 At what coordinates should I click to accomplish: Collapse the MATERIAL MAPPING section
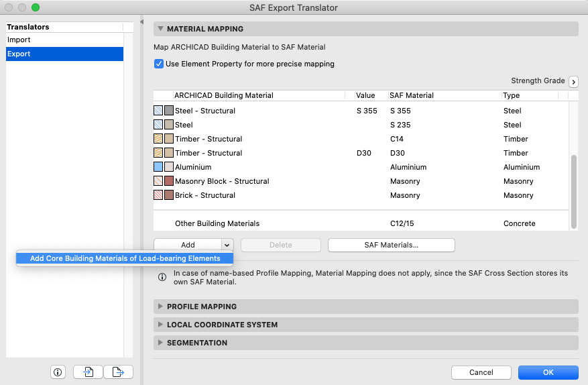pyautogui.click(x=160, y=29)
